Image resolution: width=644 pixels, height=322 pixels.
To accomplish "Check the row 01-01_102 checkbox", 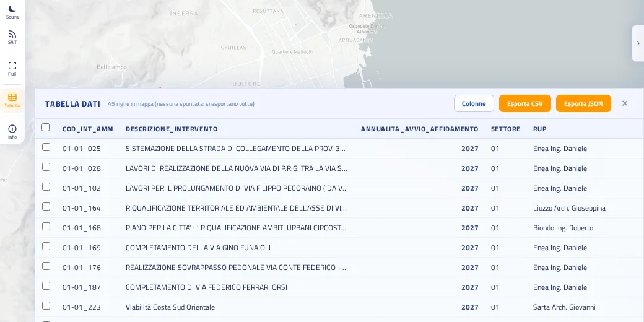I will point(46,187).
